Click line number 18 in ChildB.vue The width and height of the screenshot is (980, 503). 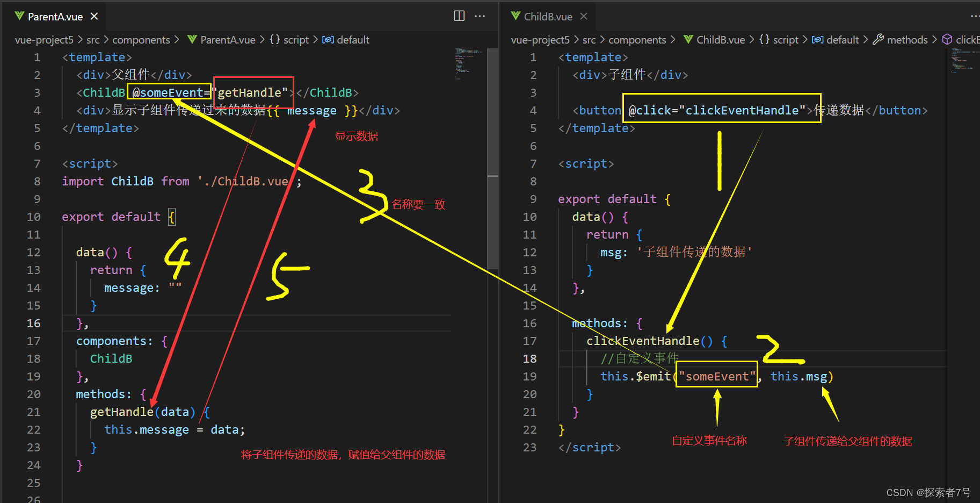tap(530, 358)
